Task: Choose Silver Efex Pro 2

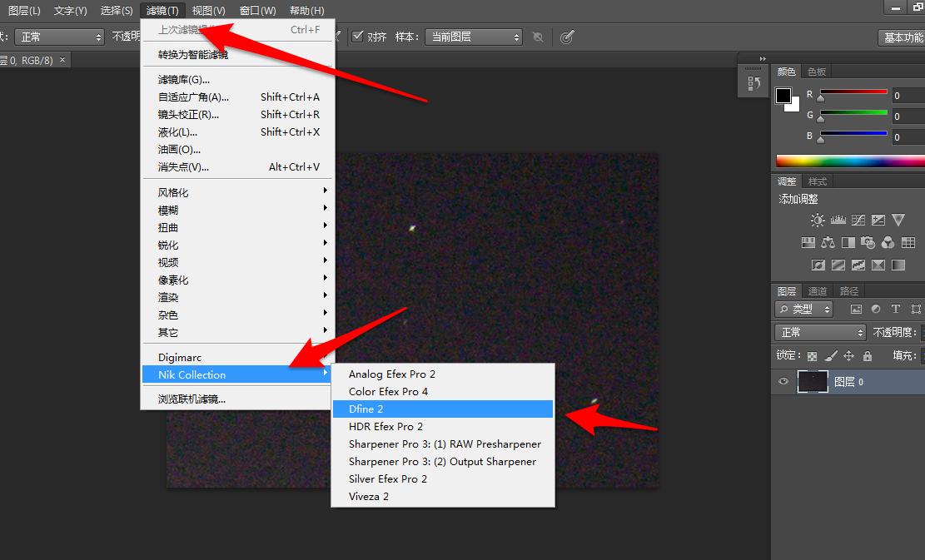Action: [x=442, y=479]
